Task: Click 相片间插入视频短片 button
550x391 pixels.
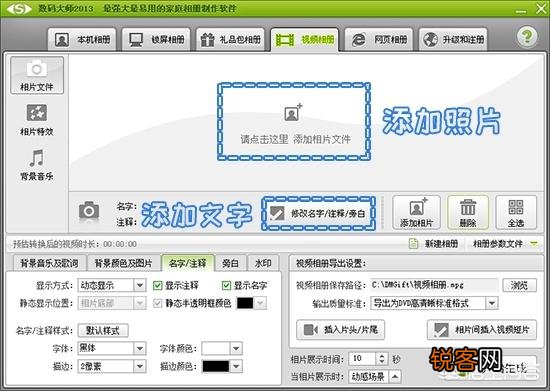Action: click(482, 330)
